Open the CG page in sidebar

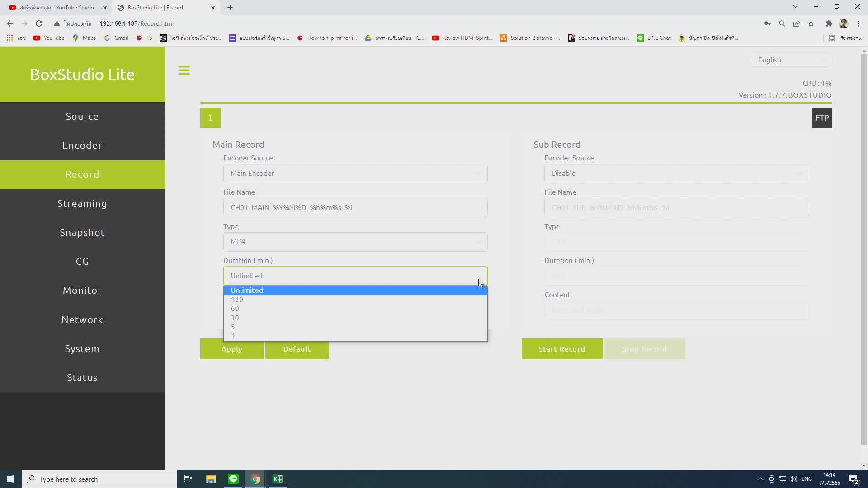pyautogui.click(x=82, y=262)
